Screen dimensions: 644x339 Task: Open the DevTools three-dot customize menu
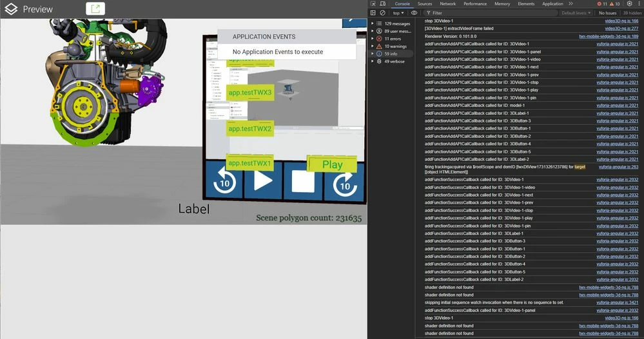pyautogui.click(x=639, y=4)
